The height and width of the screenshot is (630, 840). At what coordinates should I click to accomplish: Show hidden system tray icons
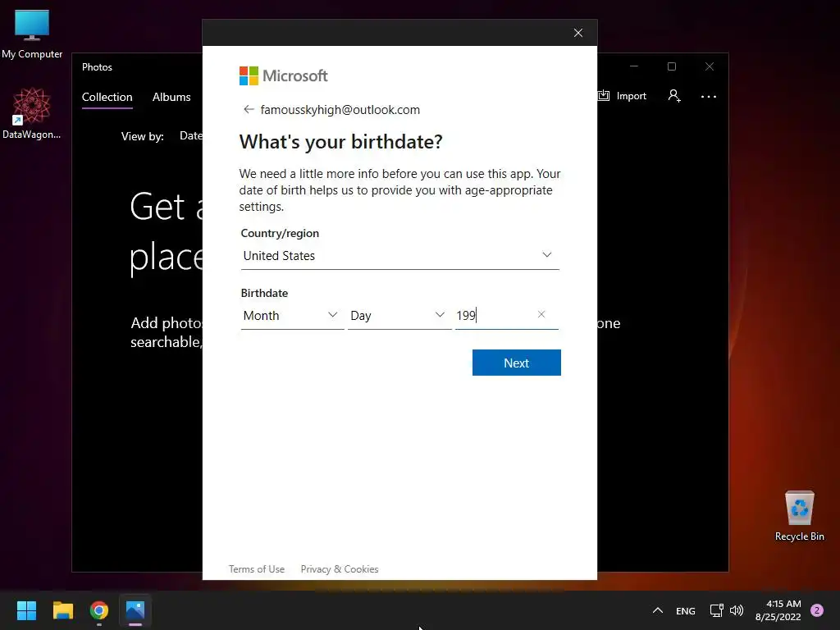658,610
